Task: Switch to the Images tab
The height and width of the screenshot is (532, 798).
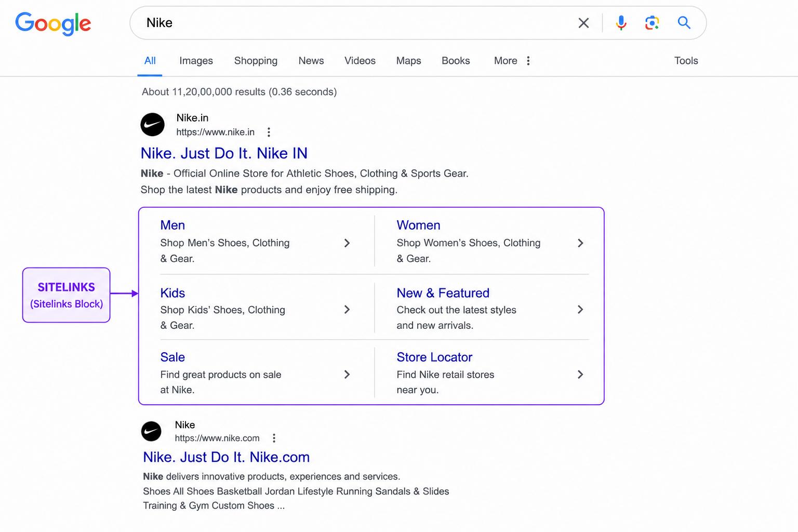Action: pos(196,61)
